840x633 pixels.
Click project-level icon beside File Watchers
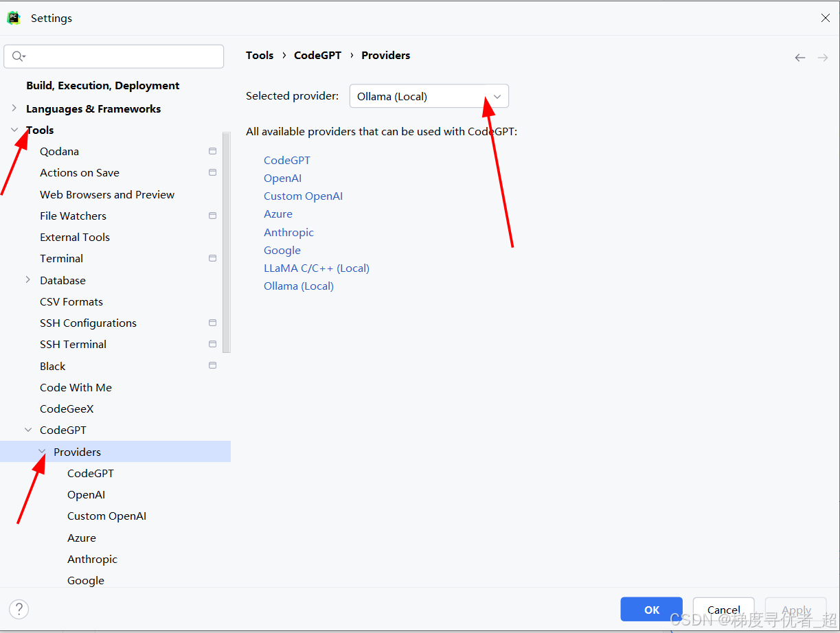(213, 216)
